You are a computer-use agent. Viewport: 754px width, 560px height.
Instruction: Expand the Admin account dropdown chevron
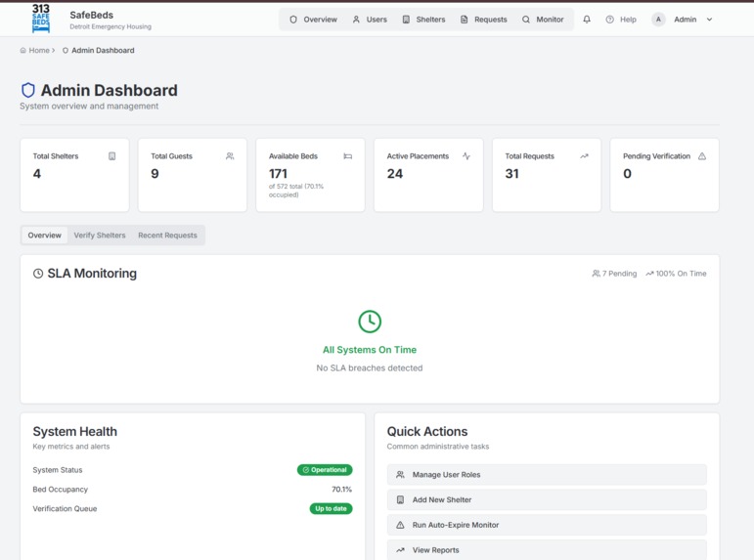tap(709, 20)
